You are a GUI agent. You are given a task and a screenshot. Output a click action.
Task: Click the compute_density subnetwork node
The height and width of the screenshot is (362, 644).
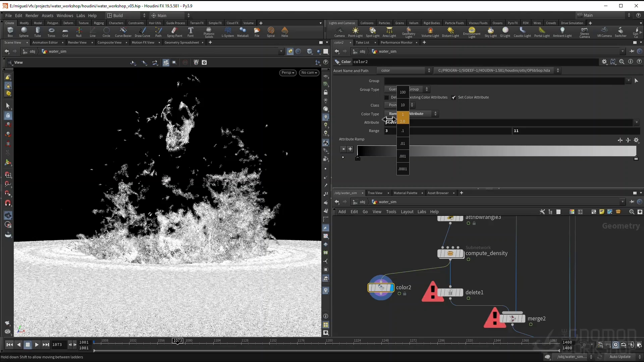click(x=450, y=253)
